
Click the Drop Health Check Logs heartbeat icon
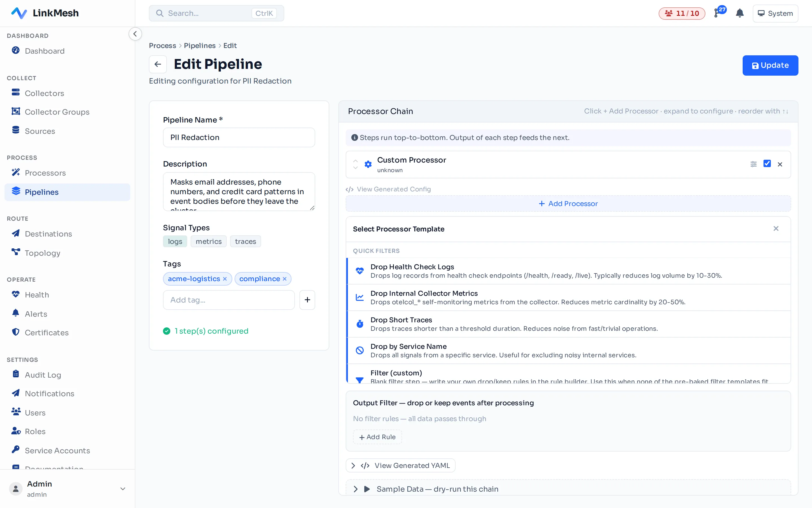click(360, 271)
